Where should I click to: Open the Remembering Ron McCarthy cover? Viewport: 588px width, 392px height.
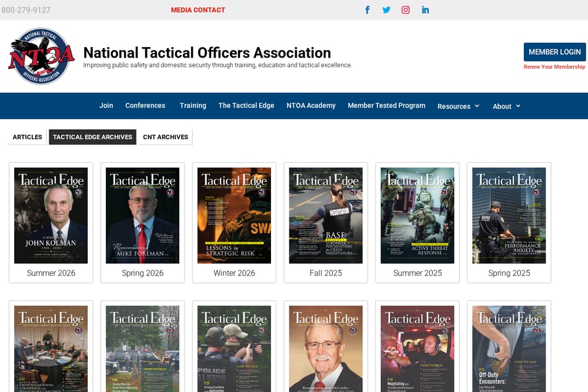pos(326,349)
